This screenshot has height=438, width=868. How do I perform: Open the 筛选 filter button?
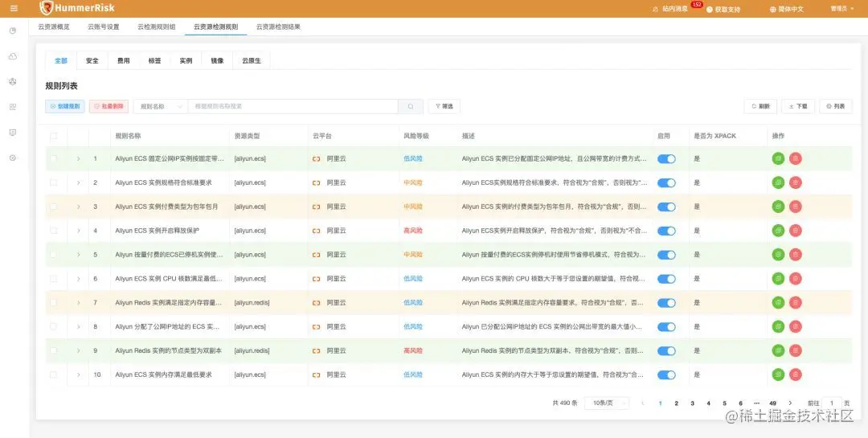(444, 106)
